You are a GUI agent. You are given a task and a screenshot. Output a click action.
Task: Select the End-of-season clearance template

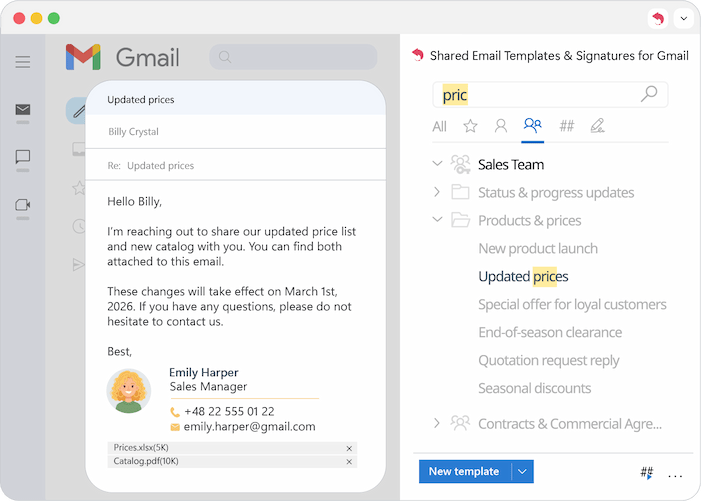tap(550, 333)
